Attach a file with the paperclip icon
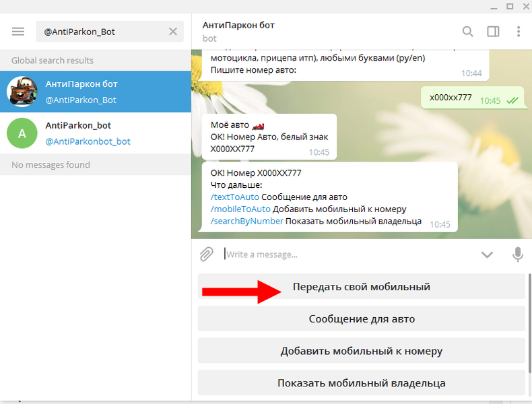The width and height of the screenshot is (532, 404). 206,254
